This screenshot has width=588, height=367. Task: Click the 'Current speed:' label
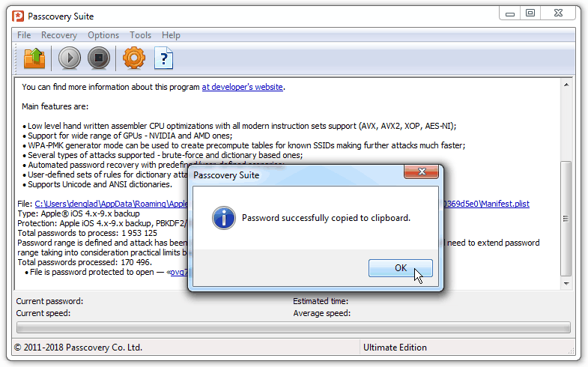(43, 313)
